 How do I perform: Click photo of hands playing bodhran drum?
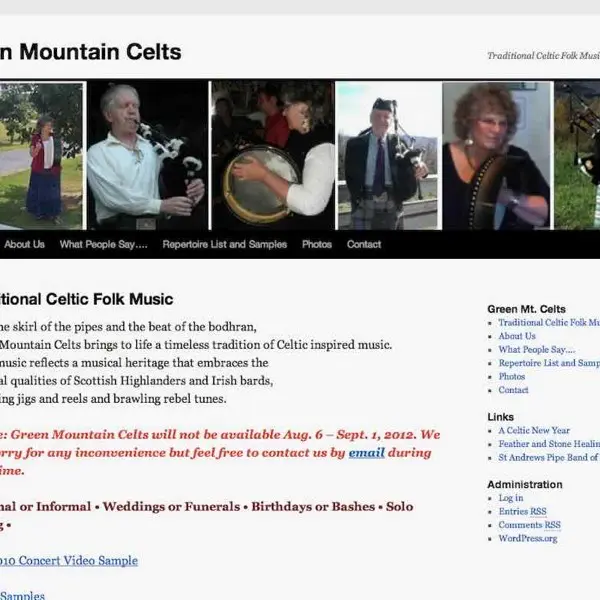coord(273,156)
